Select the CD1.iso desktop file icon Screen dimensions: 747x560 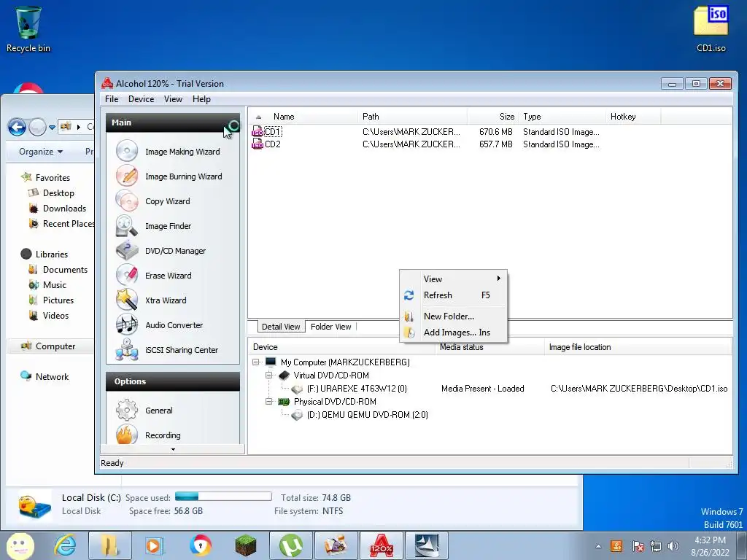pos(711,21)
